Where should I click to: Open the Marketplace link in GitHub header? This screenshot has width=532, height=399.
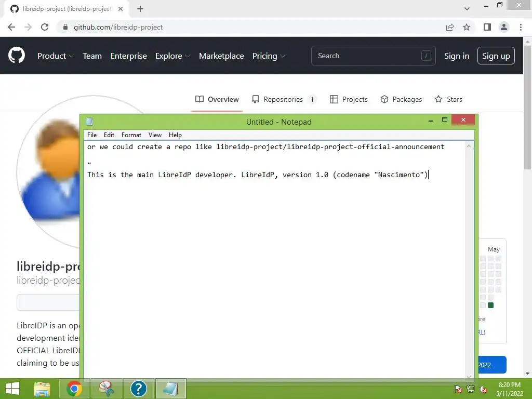(221, 56)
